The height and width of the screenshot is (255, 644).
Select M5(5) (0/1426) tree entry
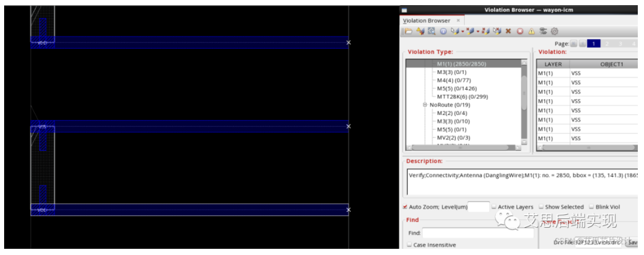(x=457, y=89)
